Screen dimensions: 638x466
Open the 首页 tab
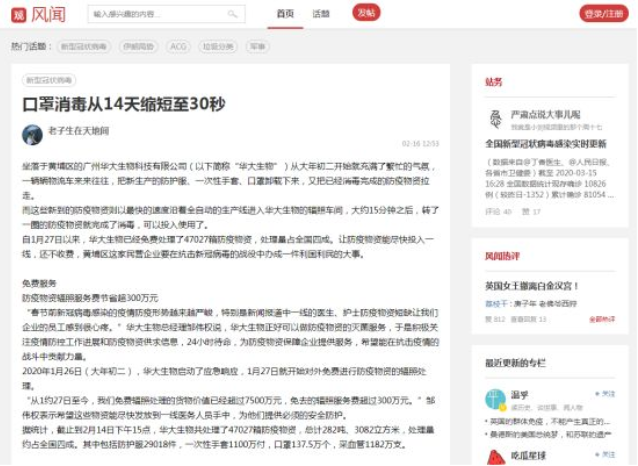285,14
